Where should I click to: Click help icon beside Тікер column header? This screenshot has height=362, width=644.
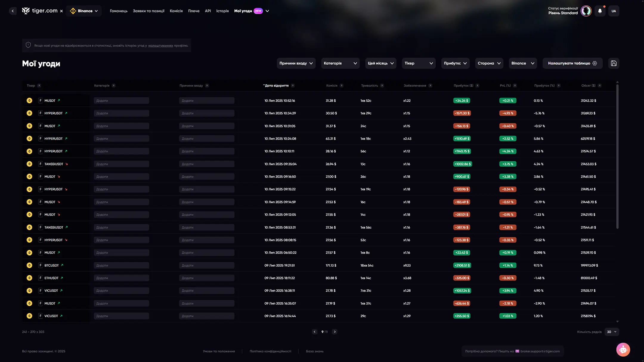[39, 86]
